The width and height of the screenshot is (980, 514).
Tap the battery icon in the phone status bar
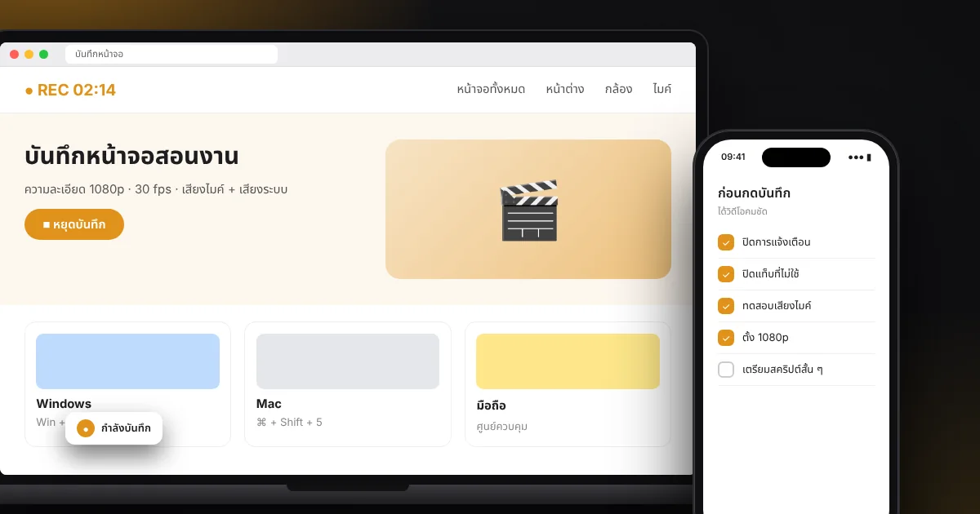pos(869,157)
